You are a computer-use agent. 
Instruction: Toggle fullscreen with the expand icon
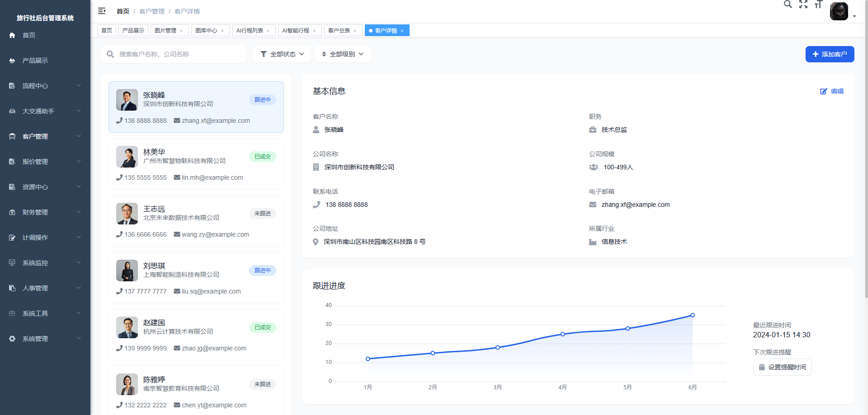803,5
